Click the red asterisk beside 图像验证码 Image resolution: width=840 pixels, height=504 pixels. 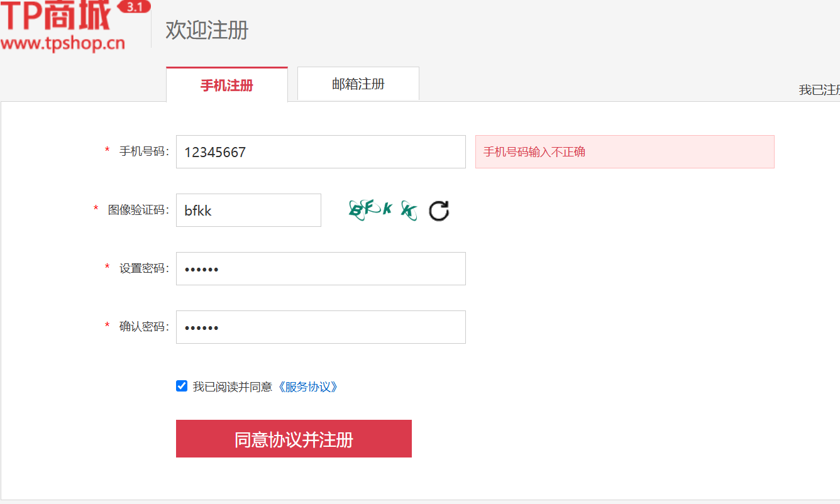coord(95,210)
